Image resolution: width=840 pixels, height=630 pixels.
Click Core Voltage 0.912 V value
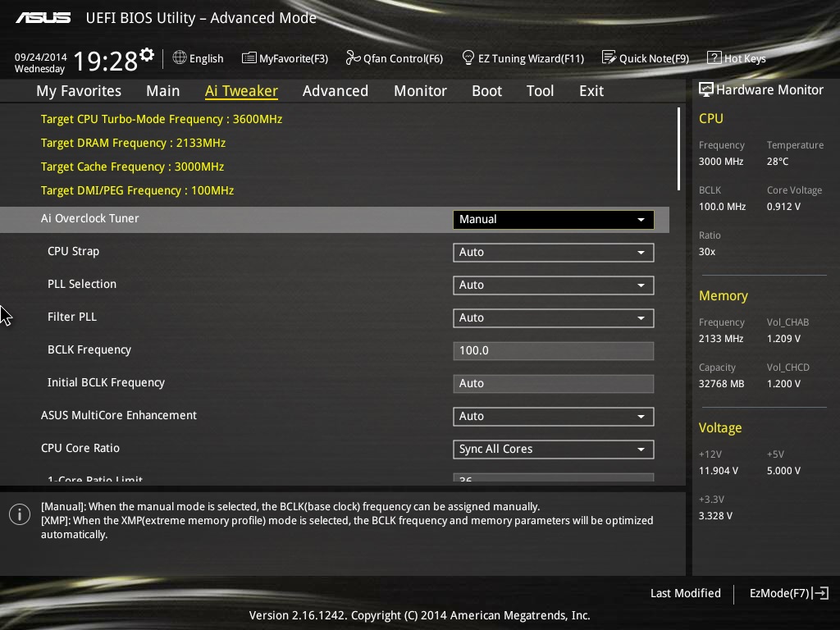click(x=783, y=206)
